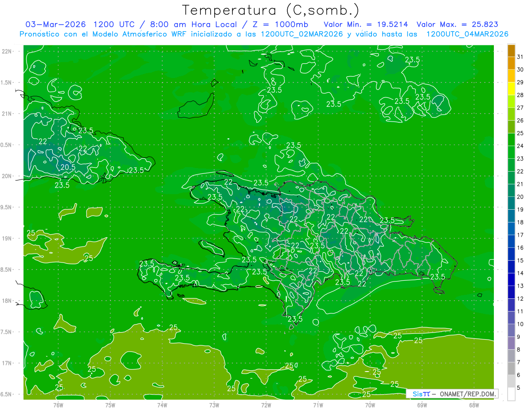Click the '20N' latitude axis label

click(7, 176)
